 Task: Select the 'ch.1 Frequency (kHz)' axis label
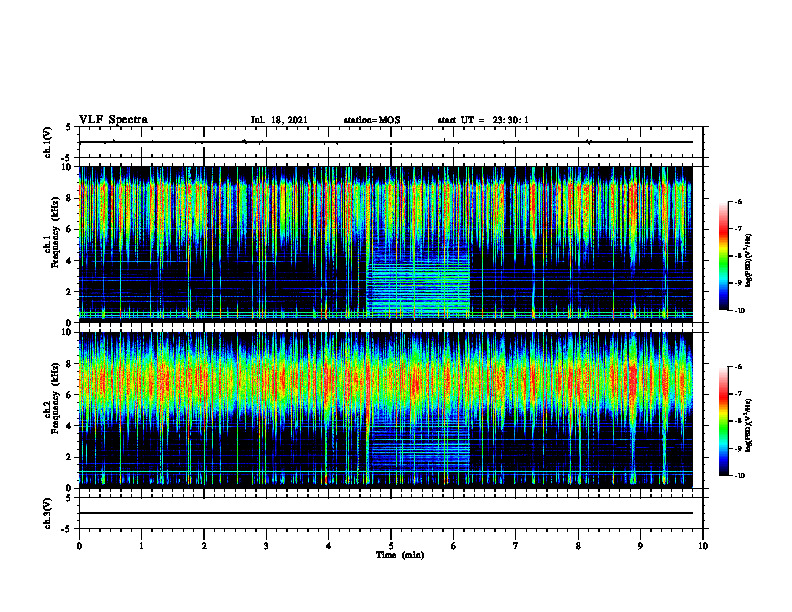click(x=51, y=232)
